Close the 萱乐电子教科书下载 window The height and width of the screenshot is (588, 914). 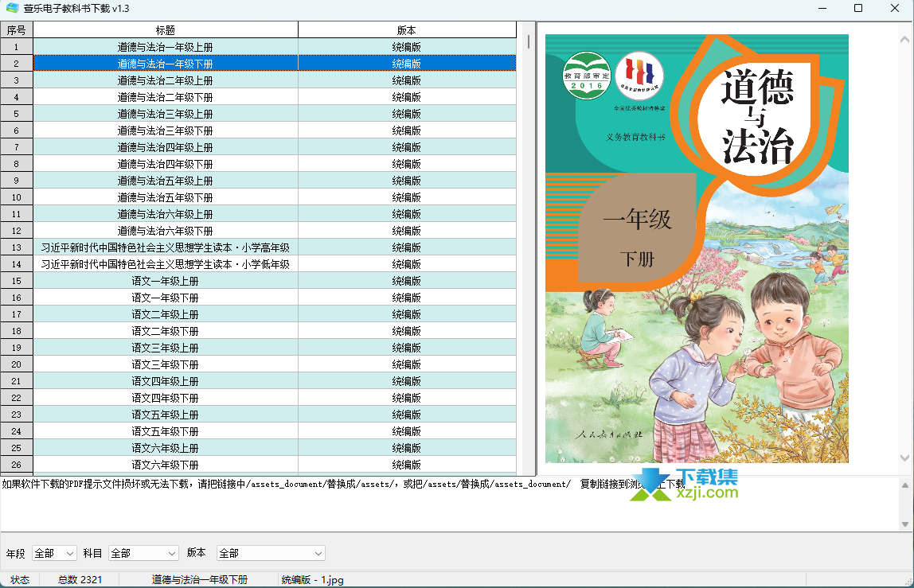click(895, 8)
